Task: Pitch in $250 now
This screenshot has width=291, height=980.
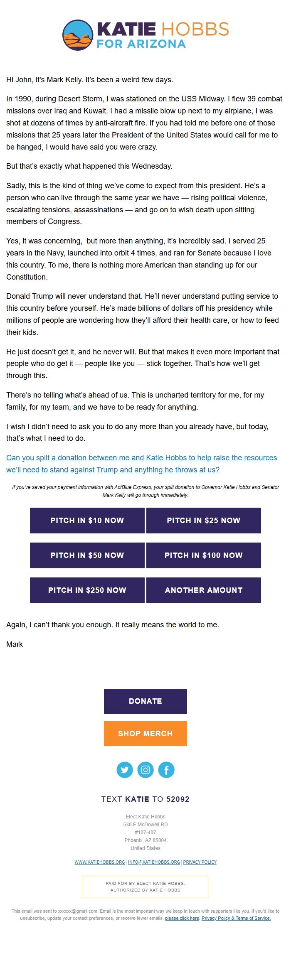Action: [x=87, y=590]
